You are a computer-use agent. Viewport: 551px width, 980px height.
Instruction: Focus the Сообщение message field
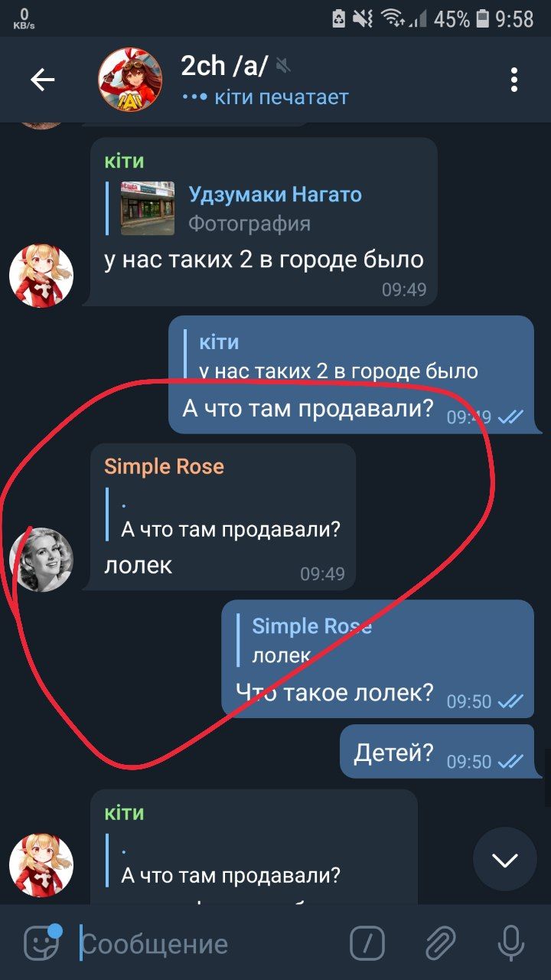point(207,944)
